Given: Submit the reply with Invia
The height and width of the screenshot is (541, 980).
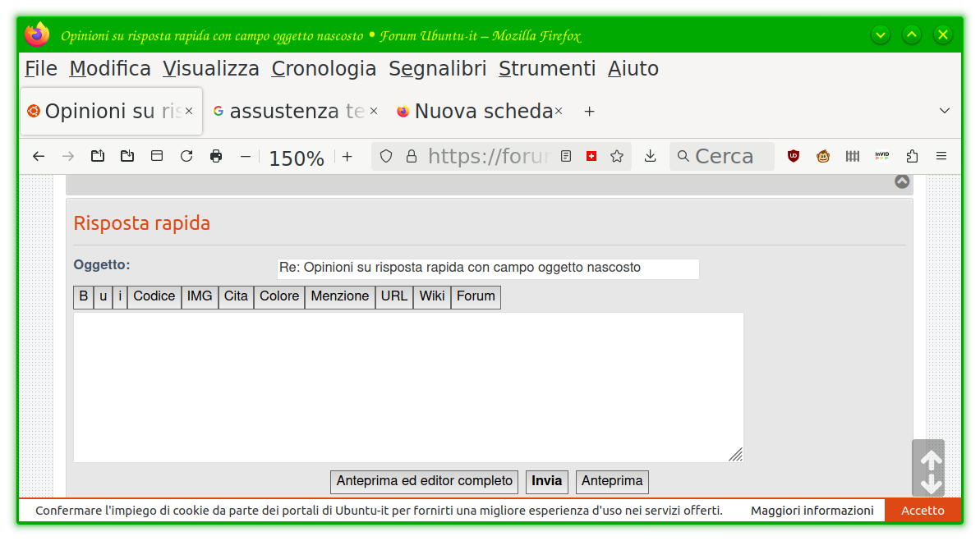Looking at the screenshot, I should pyautogui.click(x=547, y=482).
